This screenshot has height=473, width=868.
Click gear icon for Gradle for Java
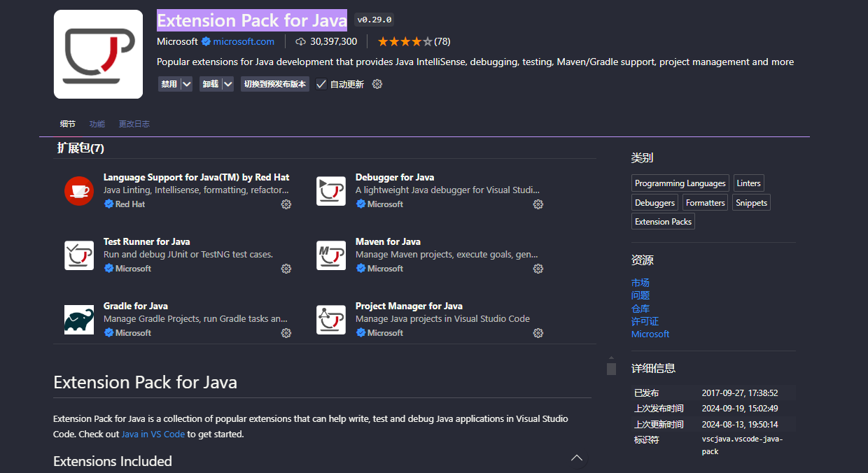click(286, 333)
